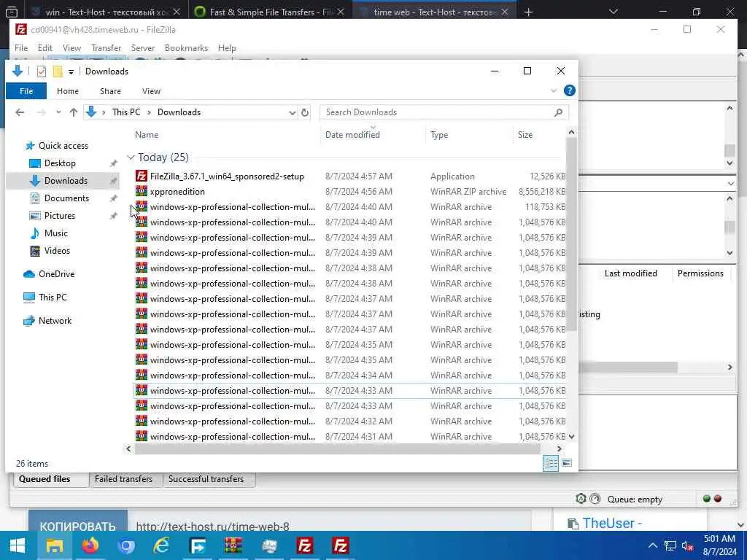Open FileZilla Transfer menu
The height and width of the screenshot is (560, 747).
pos(107,48)
